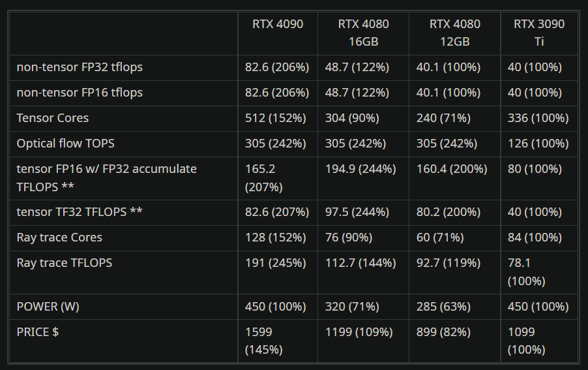Image resolution: width=588 pixels, height=370 pixels.
Task: Click the Ray trace Cores row label
Action: pyautogui.click(x=59, y=238)
